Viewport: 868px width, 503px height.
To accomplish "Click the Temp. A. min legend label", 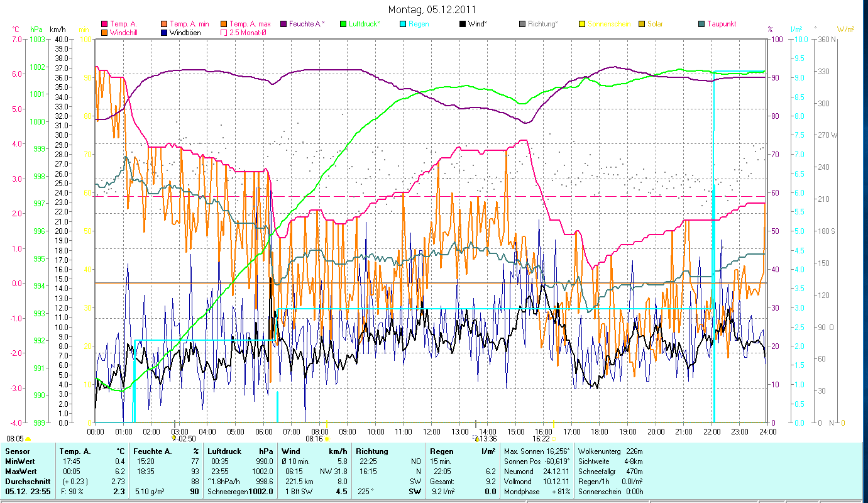I will [x=189, y=25].
